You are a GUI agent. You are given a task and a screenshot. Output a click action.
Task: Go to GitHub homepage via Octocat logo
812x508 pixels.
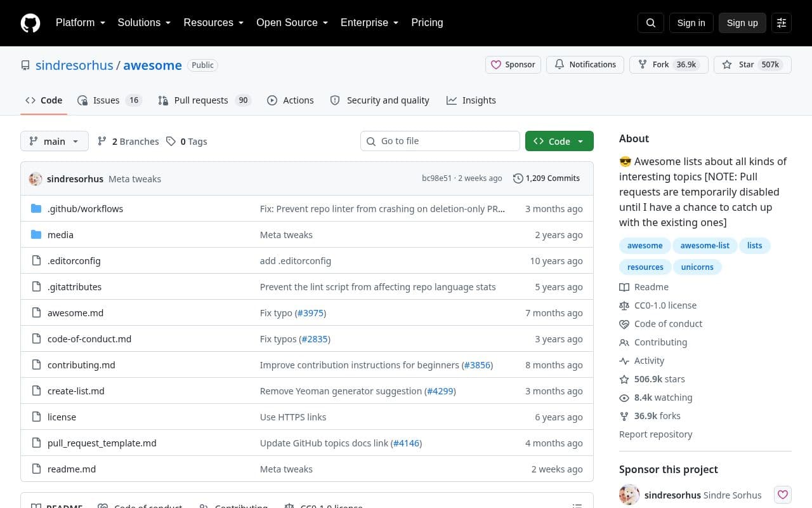(x=30, y=23)
